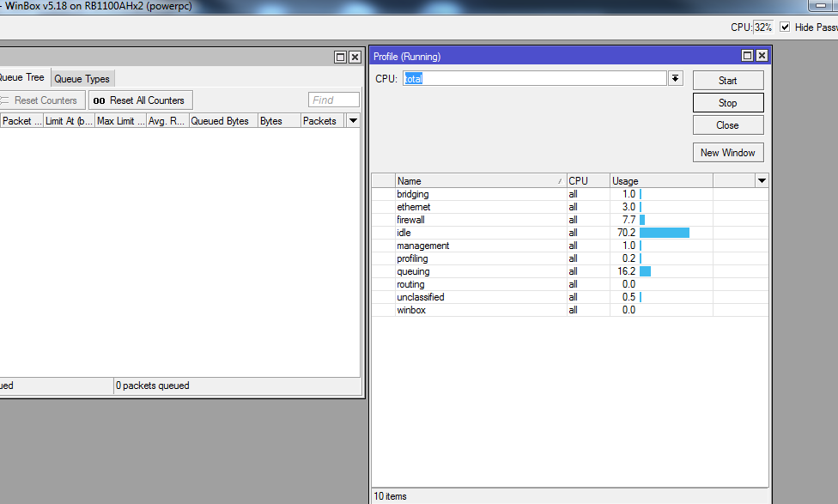Select the winbox row
838x504 pixels.
570,309
